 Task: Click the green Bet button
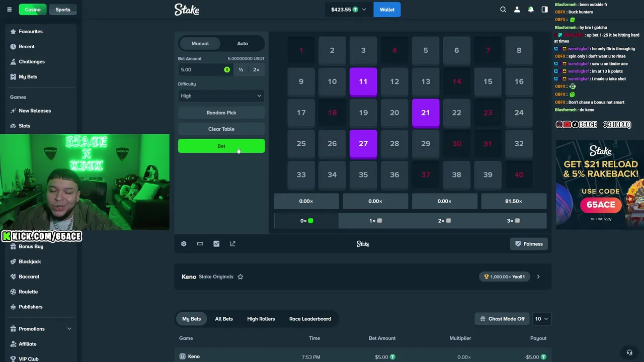point(221,146)
